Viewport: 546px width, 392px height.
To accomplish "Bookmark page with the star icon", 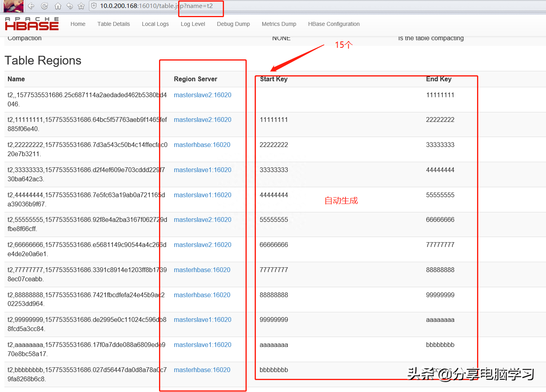I will coord(81,6).
